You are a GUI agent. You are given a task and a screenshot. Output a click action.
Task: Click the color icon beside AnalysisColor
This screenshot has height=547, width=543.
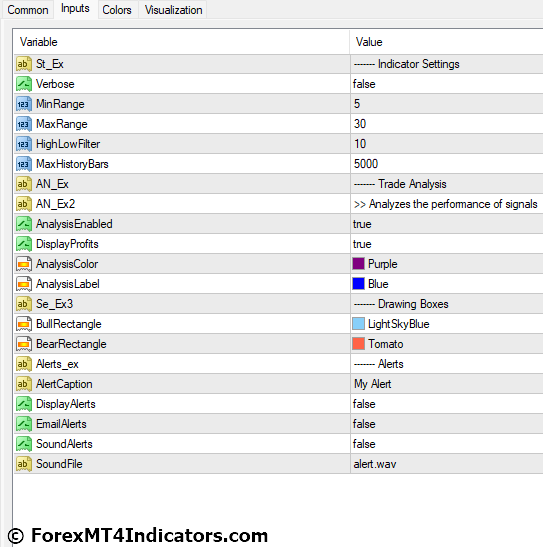(x=23, y=264)
